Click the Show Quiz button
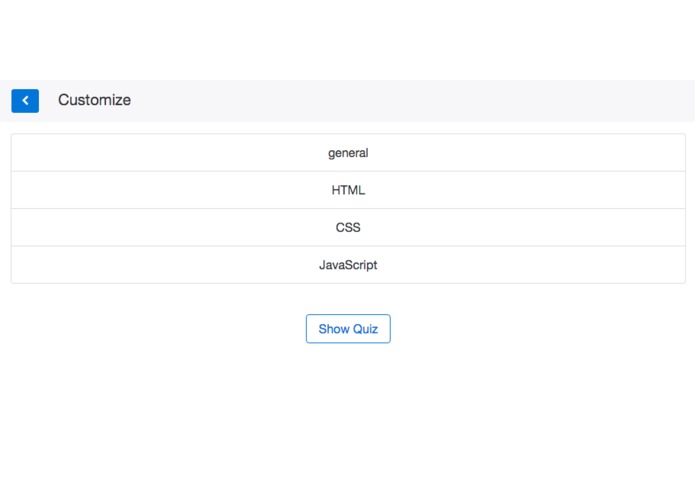This screenshot has width=695, height=494. tap(348, 329)
